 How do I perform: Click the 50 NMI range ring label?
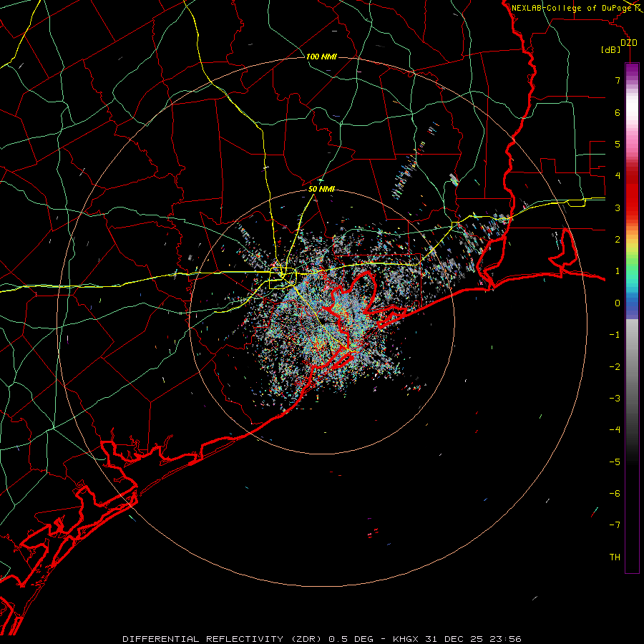point(321,189)
